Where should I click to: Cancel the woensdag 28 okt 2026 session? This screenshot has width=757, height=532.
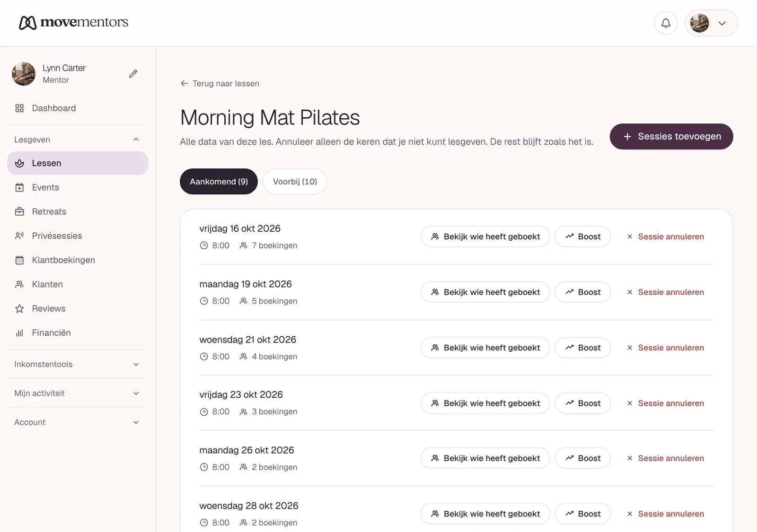(665, 514)
